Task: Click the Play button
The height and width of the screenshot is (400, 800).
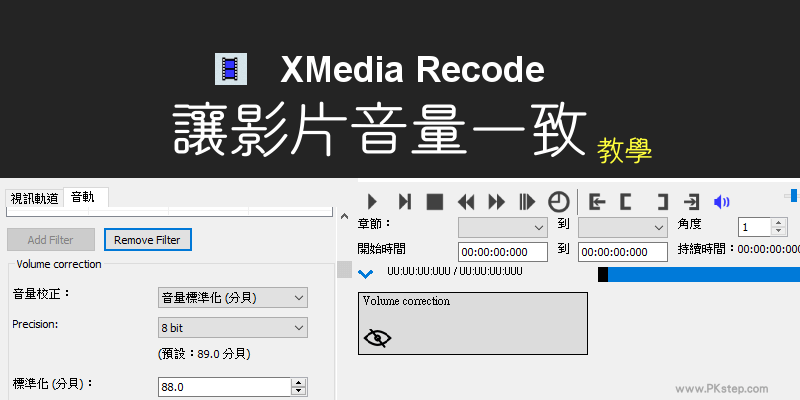Action: 372,202
